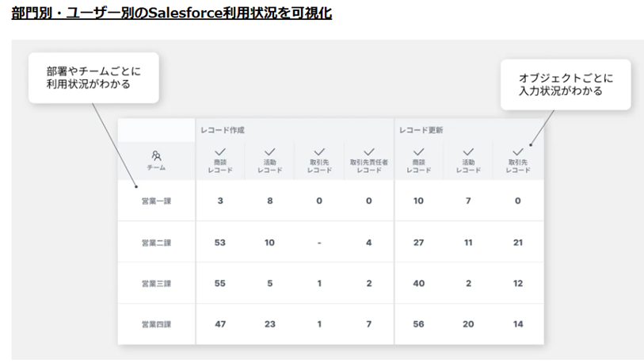The height and width of the screenshot is (364, 644).
Task: Click value 1 in the 営業三課 row
Action: point(319,283)
